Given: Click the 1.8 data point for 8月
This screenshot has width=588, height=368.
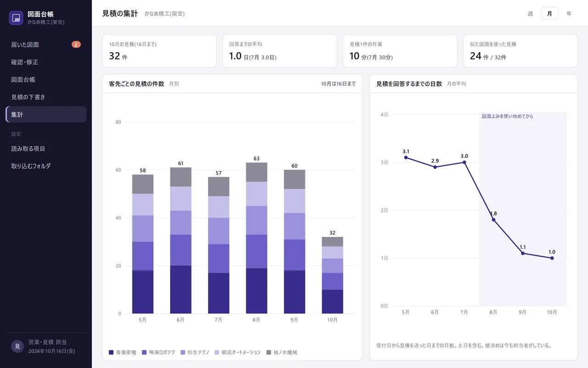Looking at the screenshot, I should (x=493, y=220).
